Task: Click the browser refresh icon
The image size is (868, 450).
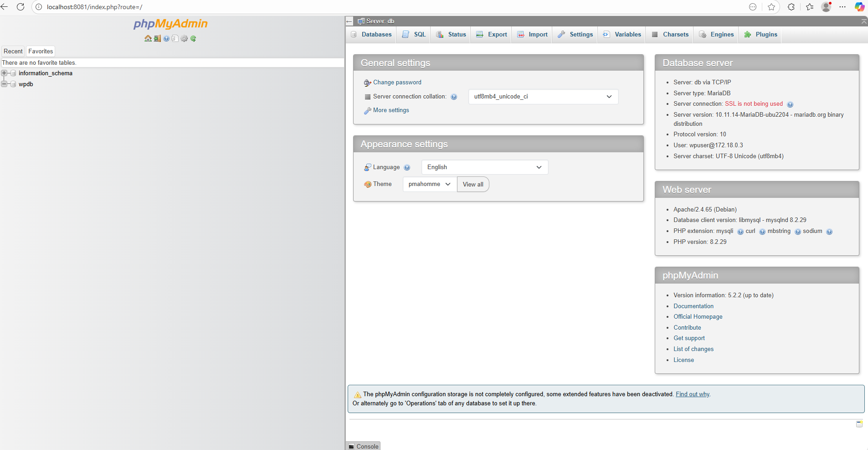Action: point(21,7)
